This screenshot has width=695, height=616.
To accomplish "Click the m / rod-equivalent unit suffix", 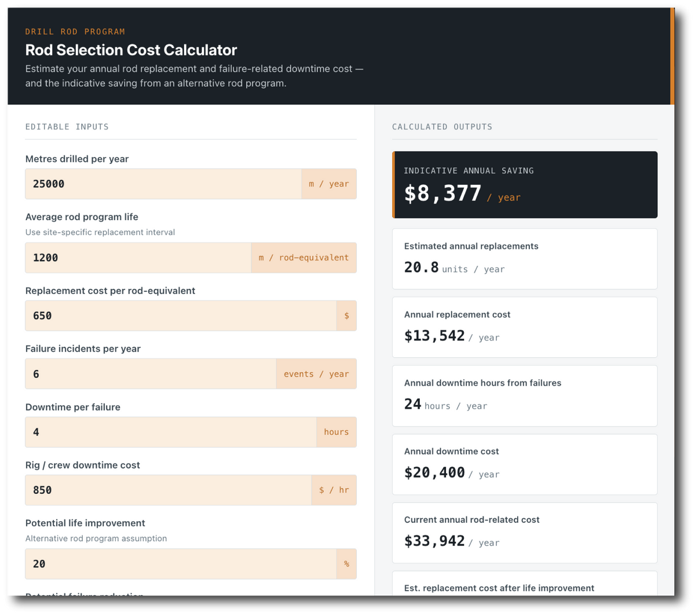I will (304, 258).
